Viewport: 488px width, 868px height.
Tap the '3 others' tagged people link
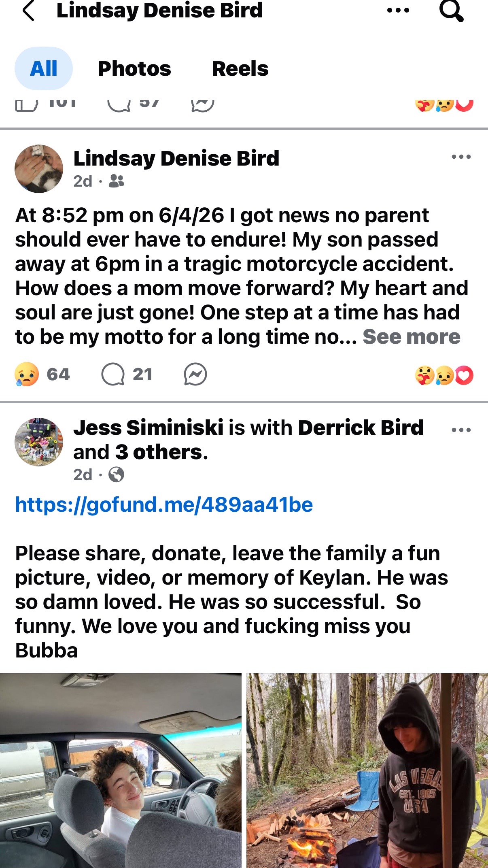point(159,452)
